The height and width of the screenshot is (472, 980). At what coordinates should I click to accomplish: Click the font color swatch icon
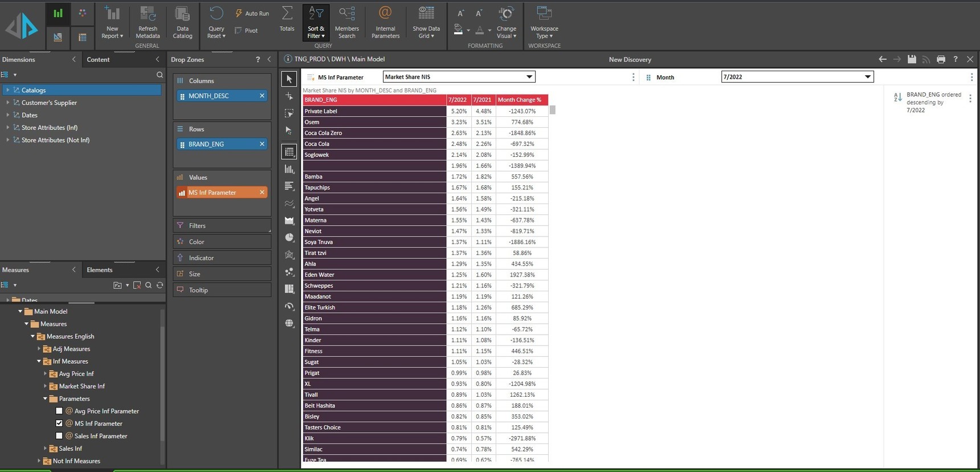click(x=480, y=30)
